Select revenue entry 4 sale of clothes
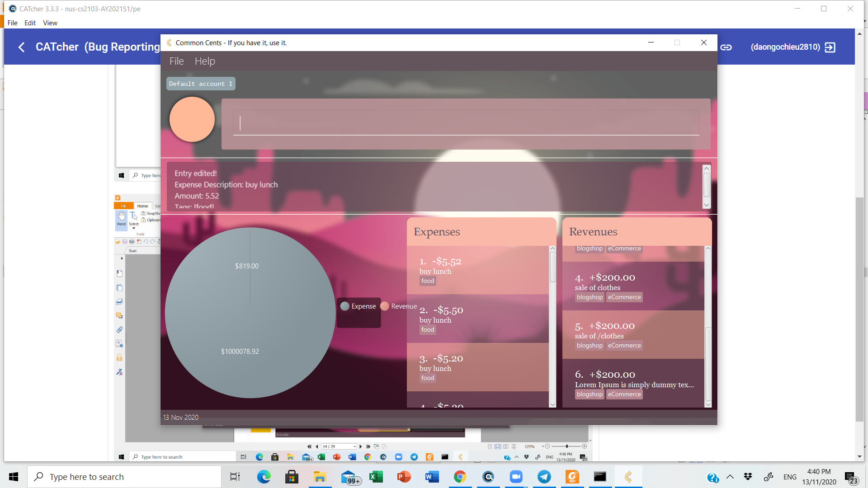Image resolution: width=868 pixels, height=488 pixels. coord(633,286)
